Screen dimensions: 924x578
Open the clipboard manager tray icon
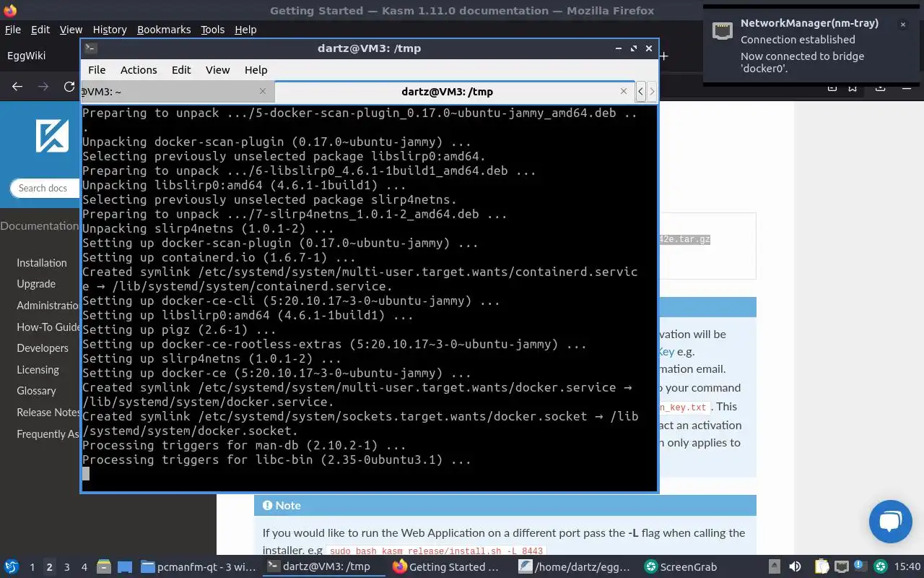coord(821,567)
